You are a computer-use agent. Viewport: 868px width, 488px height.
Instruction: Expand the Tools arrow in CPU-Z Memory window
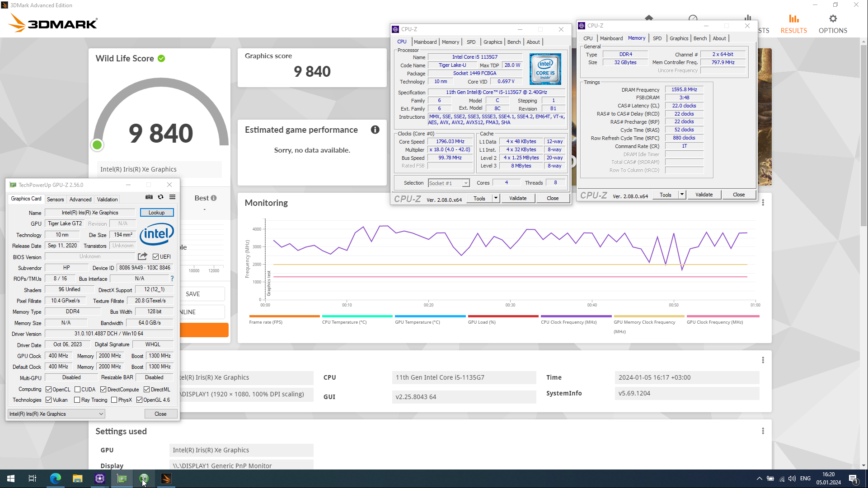click(x=682, y=195)
